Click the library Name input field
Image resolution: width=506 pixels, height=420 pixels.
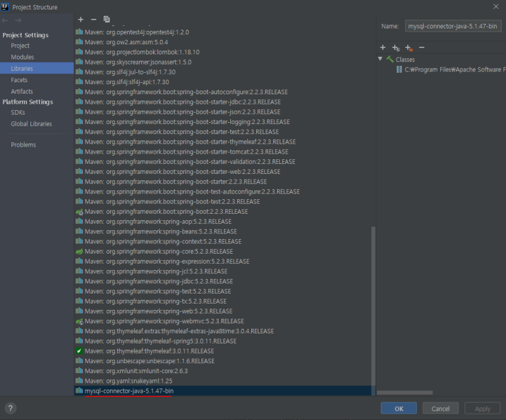click(x=453, y=26)
